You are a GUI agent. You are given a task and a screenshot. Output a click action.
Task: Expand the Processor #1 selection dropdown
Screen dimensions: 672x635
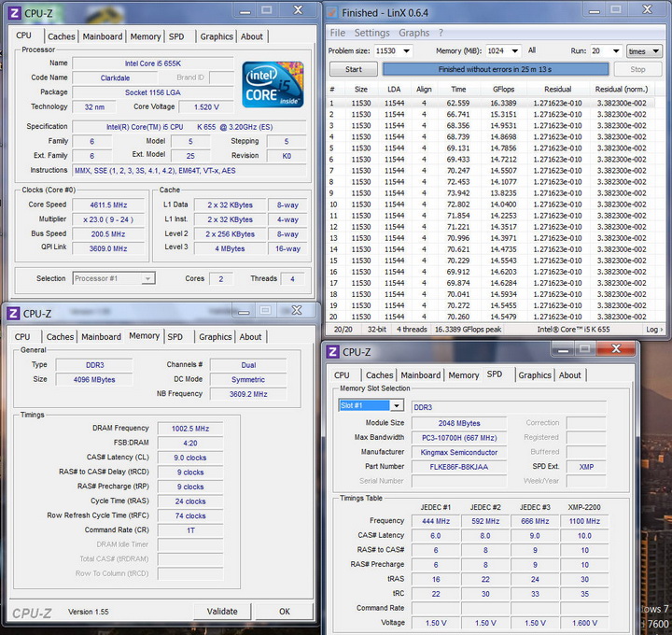[x=147, y=278]
